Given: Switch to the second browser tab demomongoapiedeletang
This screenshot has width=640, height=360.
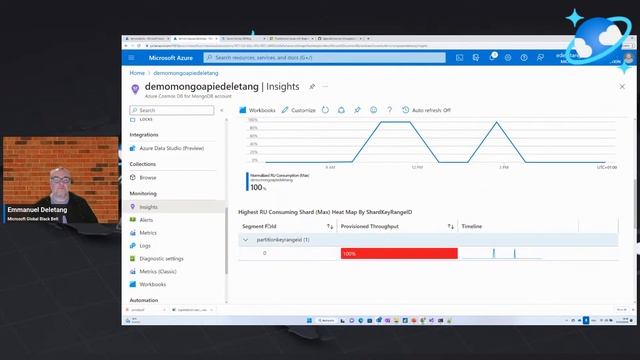Looking at the screenshot, I should [x=195, y=38].
